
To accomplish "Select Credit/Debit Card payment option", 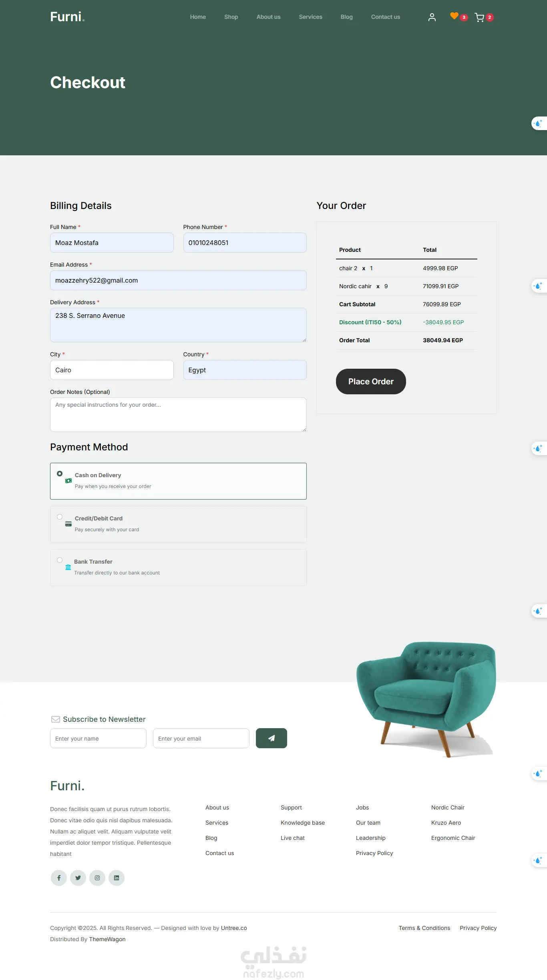I will point(60,517).
